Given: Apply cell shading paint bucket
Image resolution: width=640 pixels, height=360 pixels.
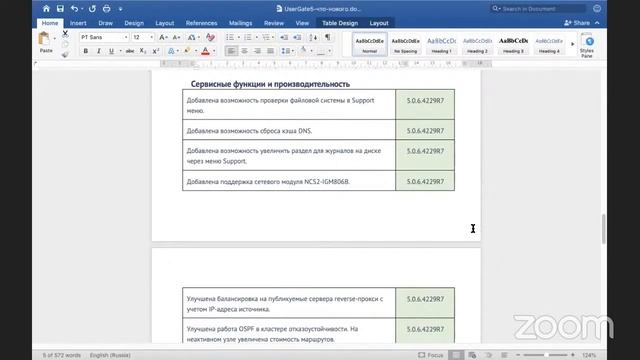Looking at the screenshot, I should pyautogui.click(x=303, y=51).
